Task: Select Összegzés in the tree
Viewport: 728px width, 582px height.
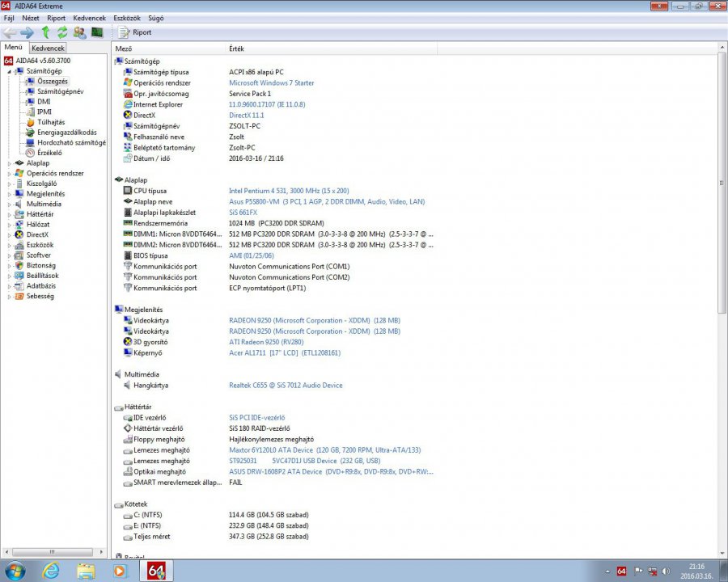Action: pos(53,81)
